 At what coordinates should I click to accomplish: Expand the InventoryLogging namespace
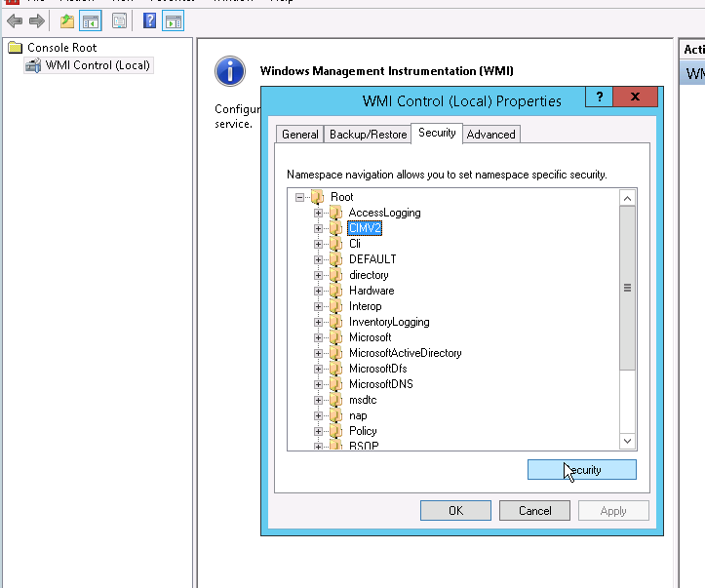pos(318,322)
